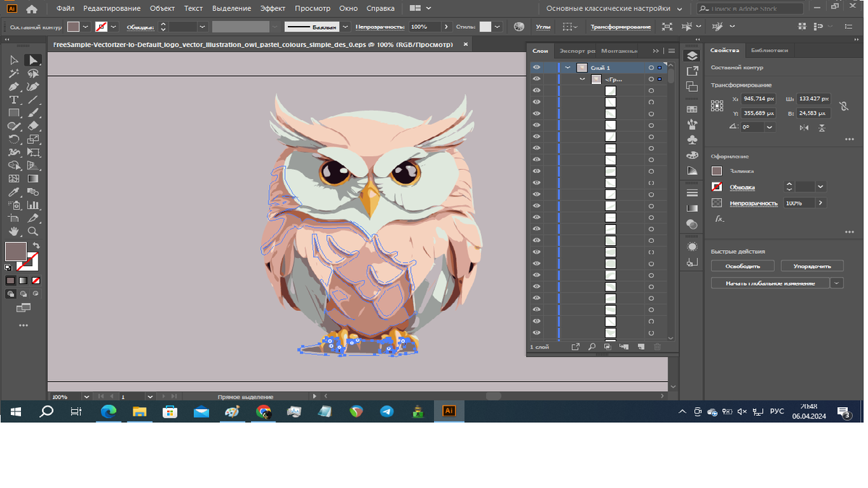868x488 pixels.
Task: Swap fill and stroke colors
Action: (36, 246)
